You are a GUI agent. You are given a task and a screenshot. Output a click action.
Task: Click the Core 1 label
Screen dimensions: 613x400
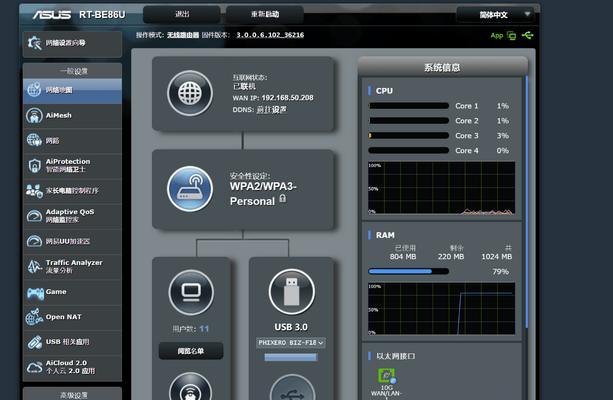(x=466, y=106)
